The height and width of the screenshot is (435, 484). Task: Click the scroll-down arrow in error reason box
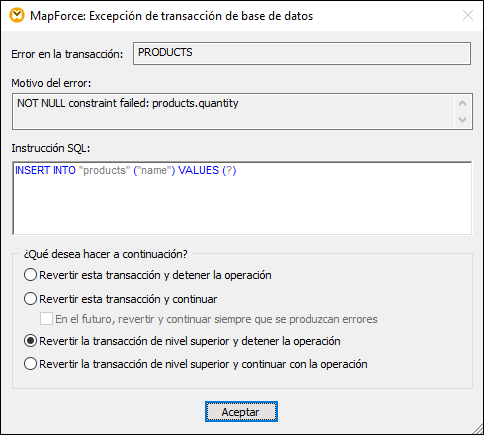462,119
